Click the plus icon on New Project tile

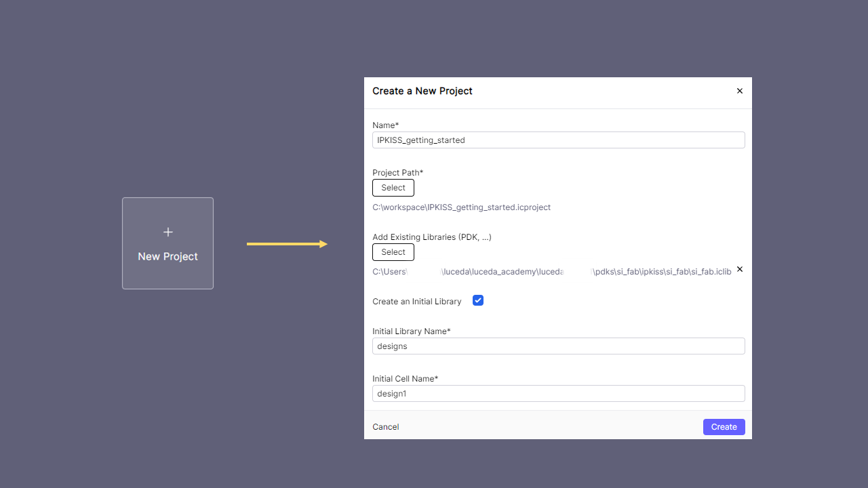tap(168, 232)
